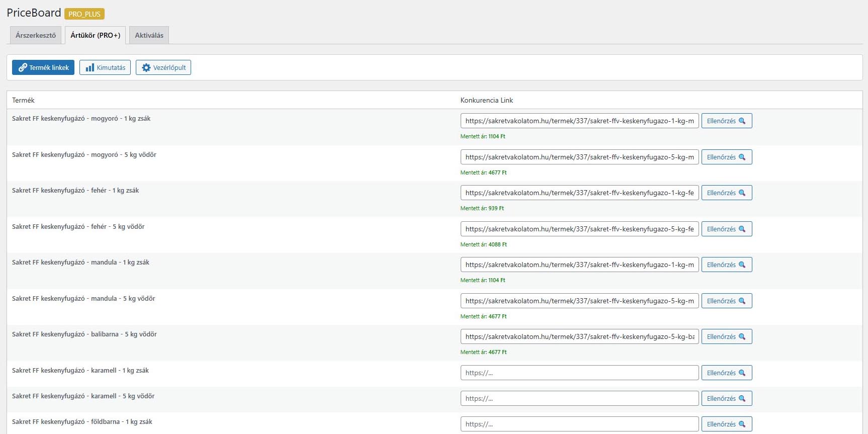
Task: Click magnifier icon for fehér 5 kg vödör
Action: pos(742,229)
